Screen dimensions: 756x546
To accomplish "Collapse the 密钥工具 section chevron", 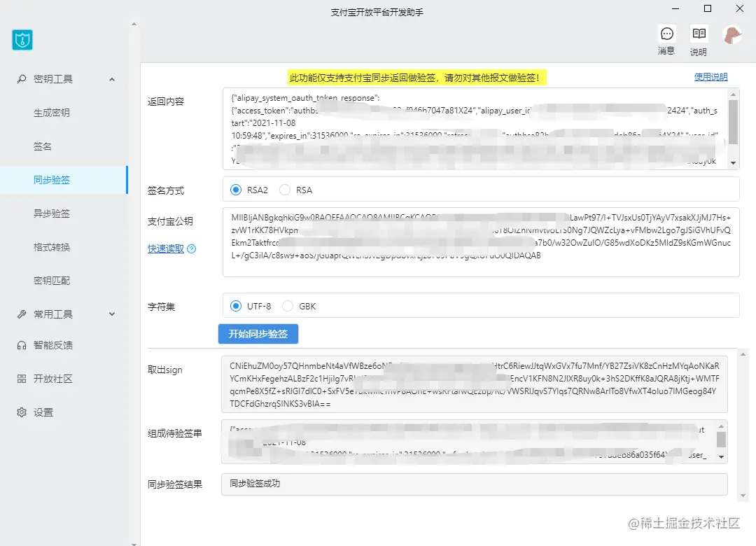I will [112, 79].
